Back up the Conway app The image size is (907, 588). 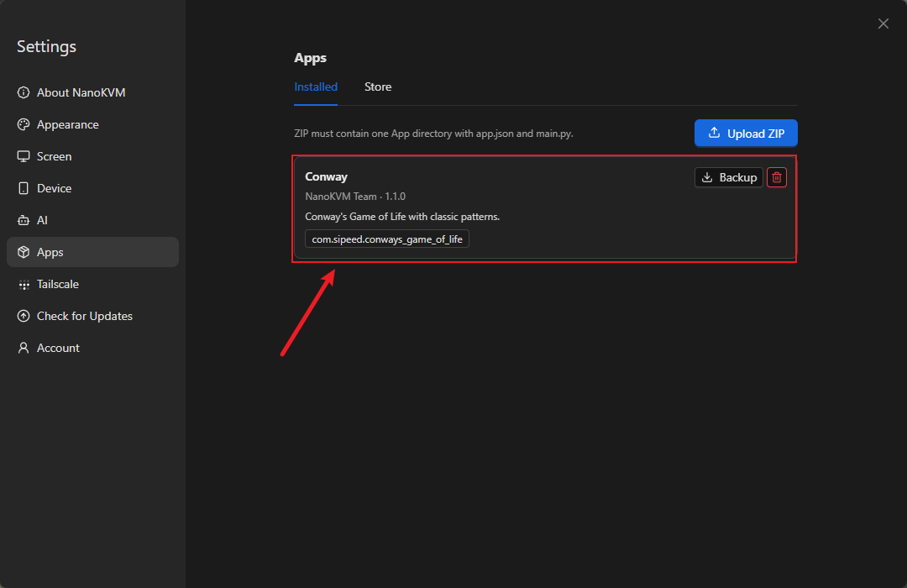tap(728, 177)
